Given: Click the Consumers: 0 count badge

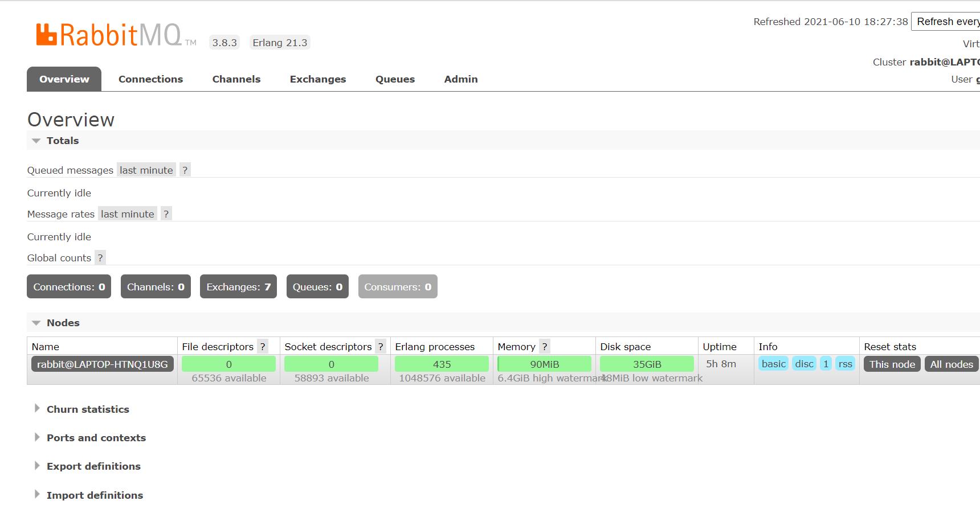Looking at the screenshot, I should [x=398, y=286].
